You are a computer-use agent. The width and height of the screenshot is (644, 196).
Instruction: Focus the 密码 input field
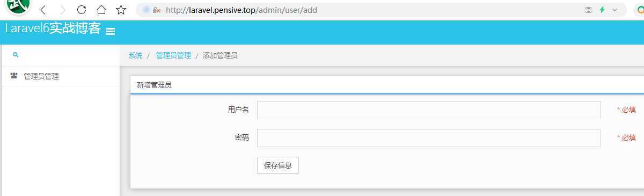[429, 137]
